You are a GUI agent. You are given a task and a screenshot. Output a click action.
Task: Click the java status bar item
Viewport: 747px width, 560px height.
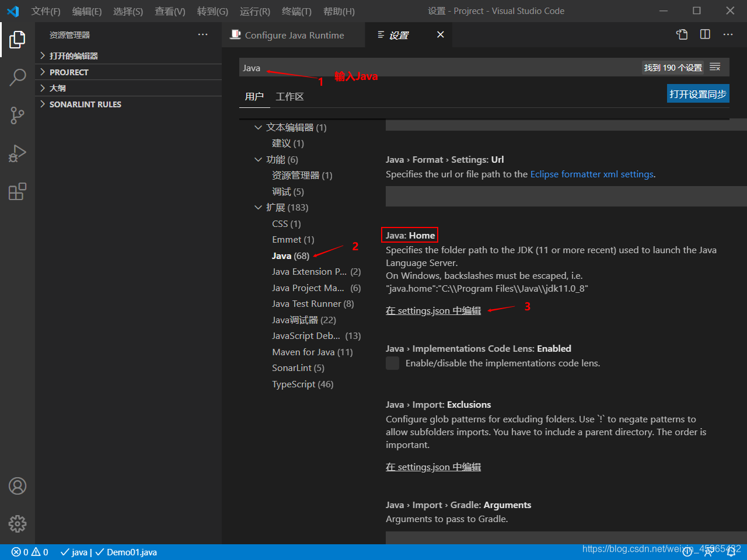click(x=74, y=552)
